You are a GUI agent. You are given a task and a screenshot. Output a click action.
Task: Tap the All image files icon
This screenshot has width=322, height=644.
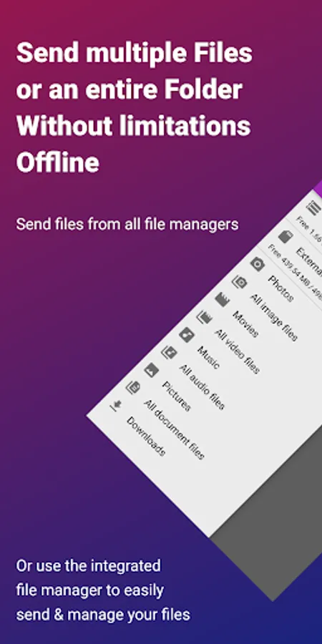pos(240,282)
